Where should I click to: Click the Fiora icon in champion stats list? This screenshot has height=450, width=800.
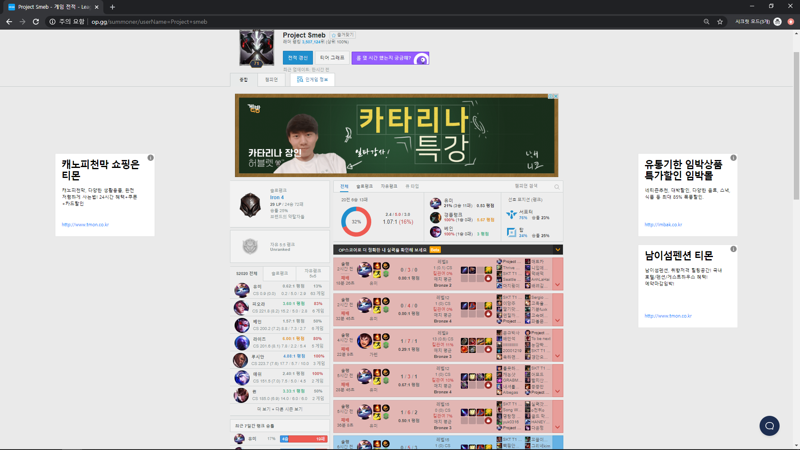click(242, 307)
